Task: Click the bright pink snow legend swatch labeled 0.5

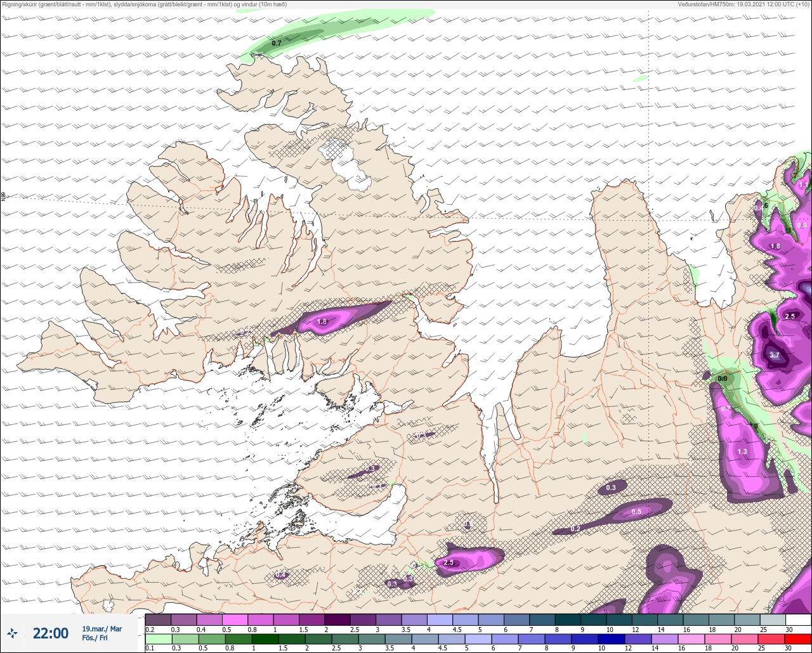Action: [x=235, y=619]
